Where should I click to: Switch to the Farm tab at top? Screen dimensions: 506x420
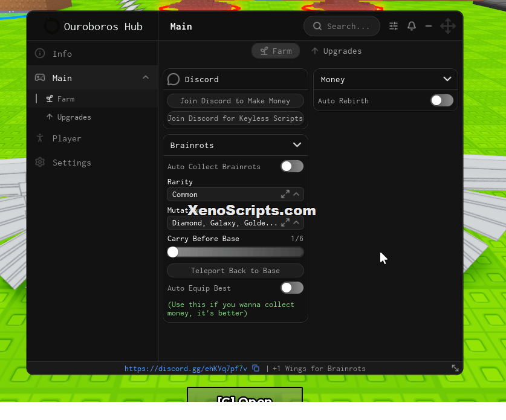(x=276, y=51)
